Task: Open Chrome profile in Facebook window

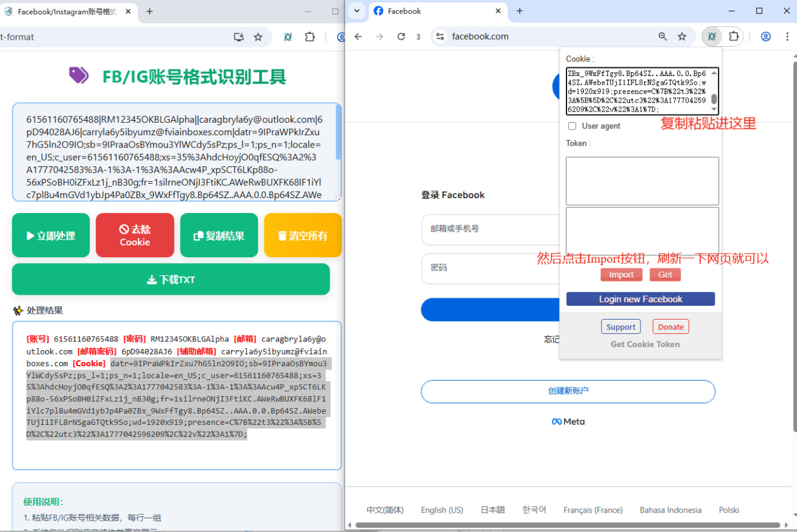Action: 766,37
